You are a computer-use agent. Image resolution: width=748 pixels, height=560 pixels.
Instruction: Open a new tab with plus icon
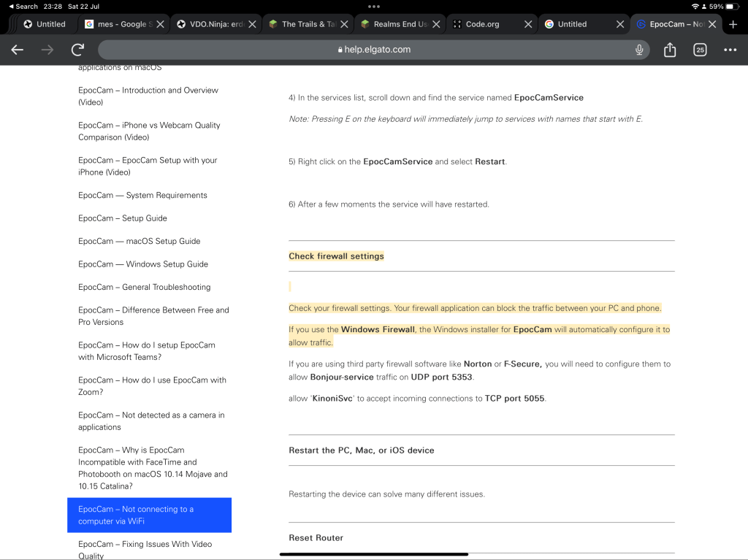click(x=733, y=24)
